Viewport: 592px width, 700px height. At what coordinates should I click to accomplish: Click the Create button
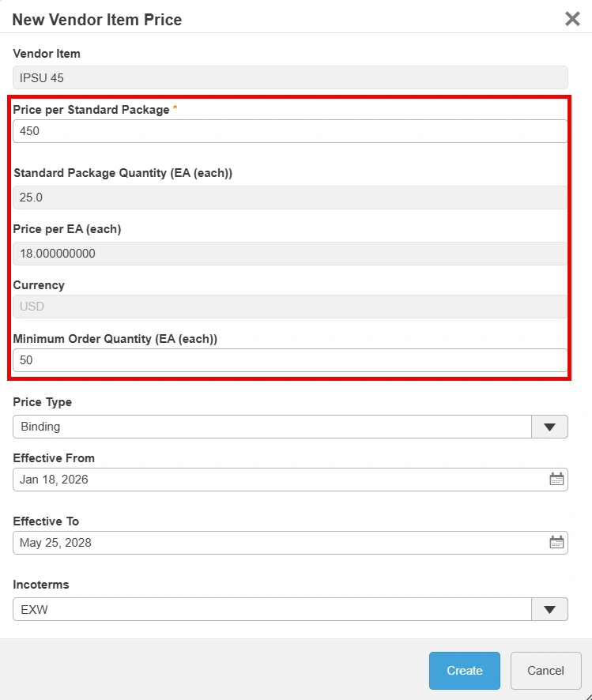tap(464, 671)
